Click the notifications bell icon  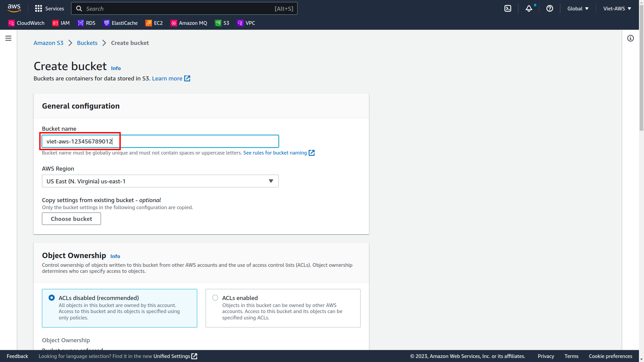529,8
